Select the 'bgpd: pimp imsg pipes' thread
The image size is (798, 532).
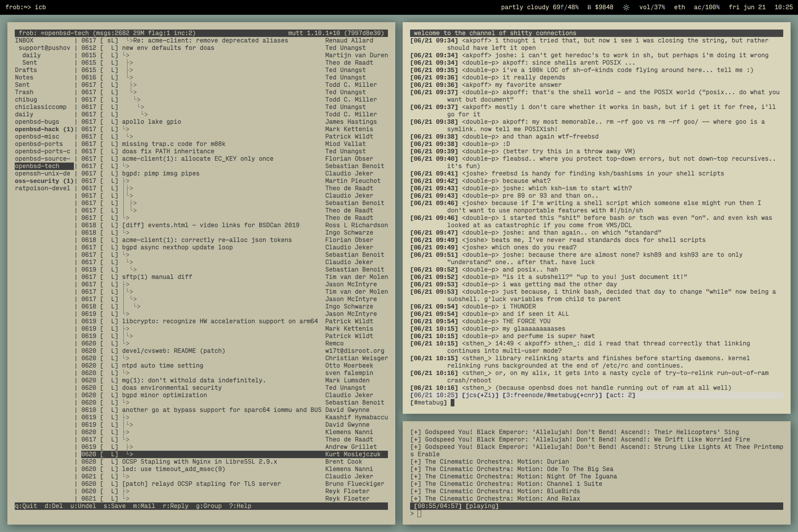[x=161, y=174]
